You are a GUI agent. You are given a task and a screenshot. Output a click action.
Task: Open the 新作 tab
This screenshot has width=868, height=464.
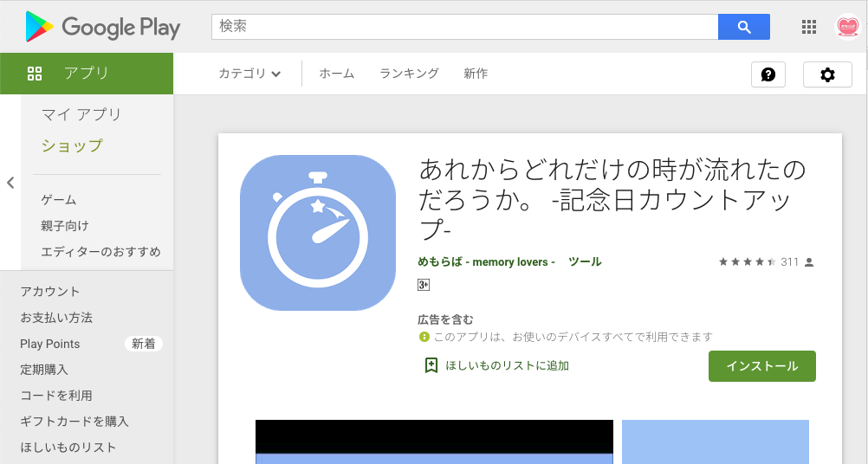tap(476, 74)
